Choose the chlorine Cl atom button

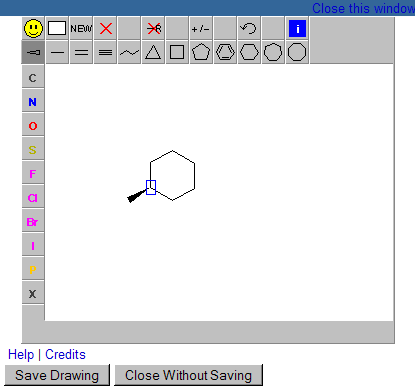coord(33,197)
